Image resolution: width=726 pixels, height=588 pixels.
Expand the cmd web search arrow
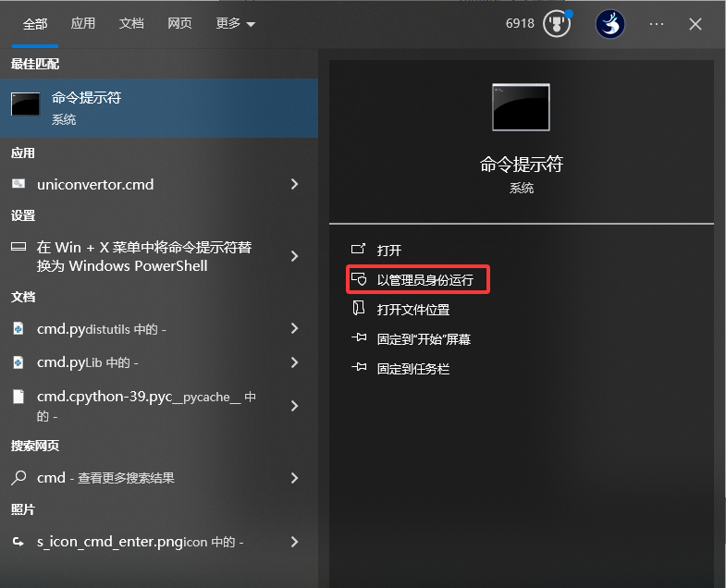(x=294, y=478)
